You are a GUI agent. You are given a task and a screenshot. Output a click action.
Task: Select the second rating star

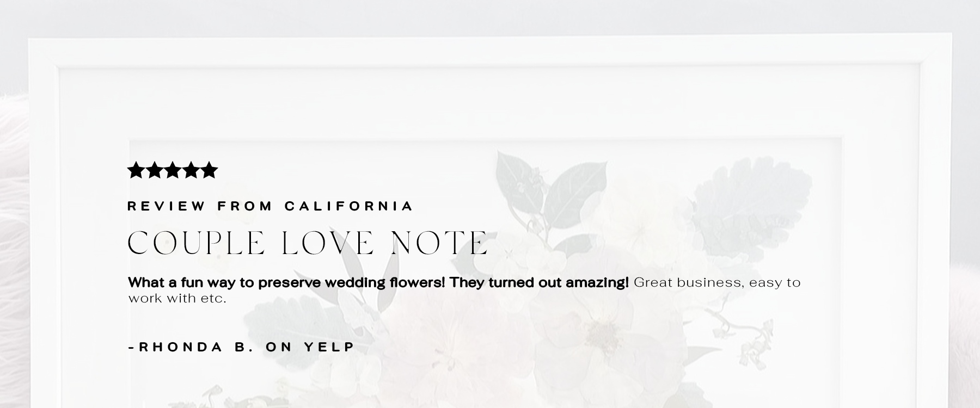coord(154,171)
